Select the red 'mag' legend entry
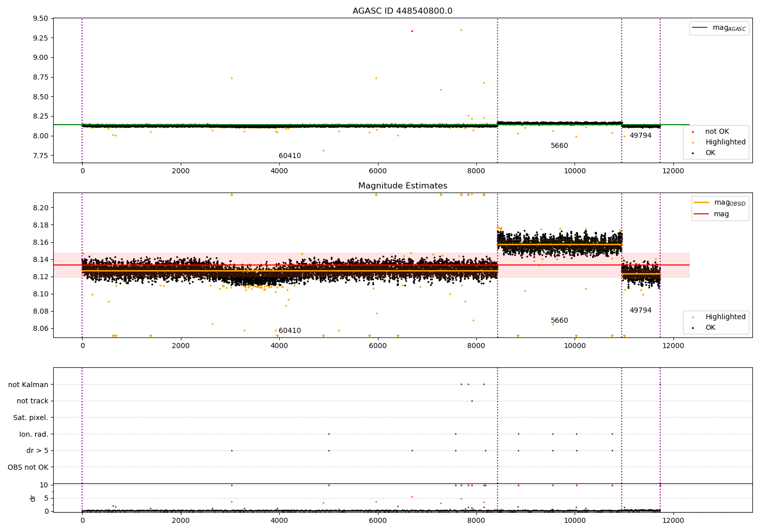 tap(711, 214)
